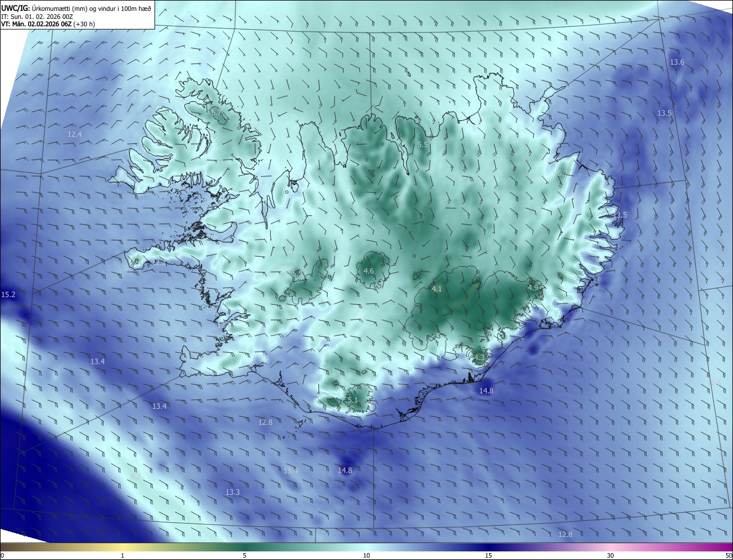733x560 pixels.
Task: Click the color scale tick labeled 15
Action: pyautogui.click(x=488, y=555)
